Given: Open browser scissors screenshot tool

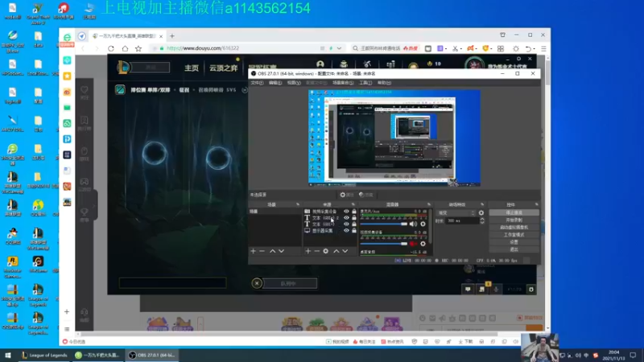Looking at the screenshot, I should (x=455, y=48).
